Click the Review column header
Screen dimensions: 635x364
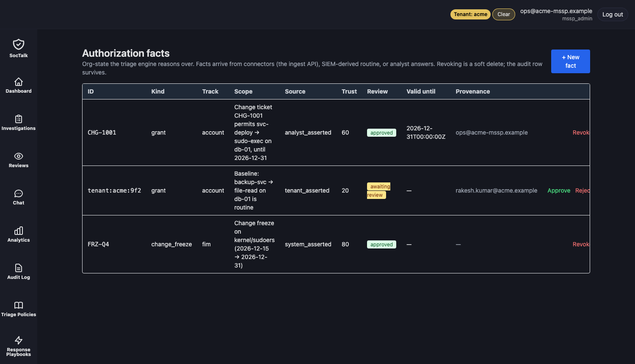pos(377,91)
